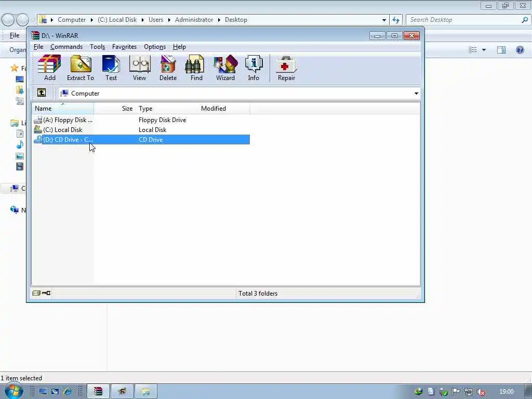Select Music library in Explorer sidebar
This screenshot has width=532, height=399.
point(20,144)
